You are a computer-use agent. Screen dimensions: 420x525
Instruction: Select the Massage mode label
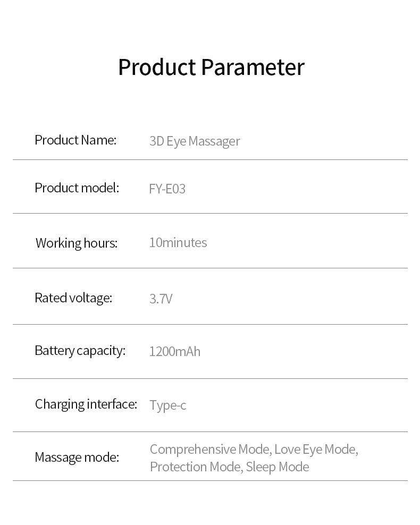[77, 458]
